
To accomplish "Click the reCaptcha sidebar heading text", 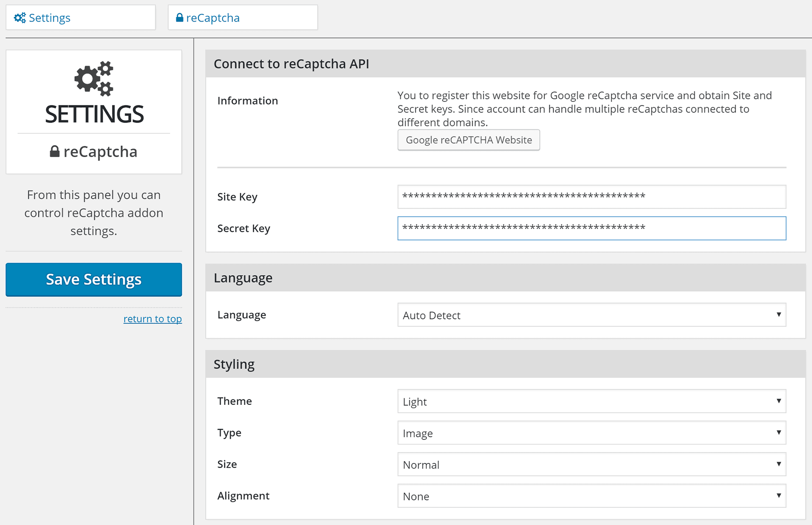I will click(x=100, y=151).
